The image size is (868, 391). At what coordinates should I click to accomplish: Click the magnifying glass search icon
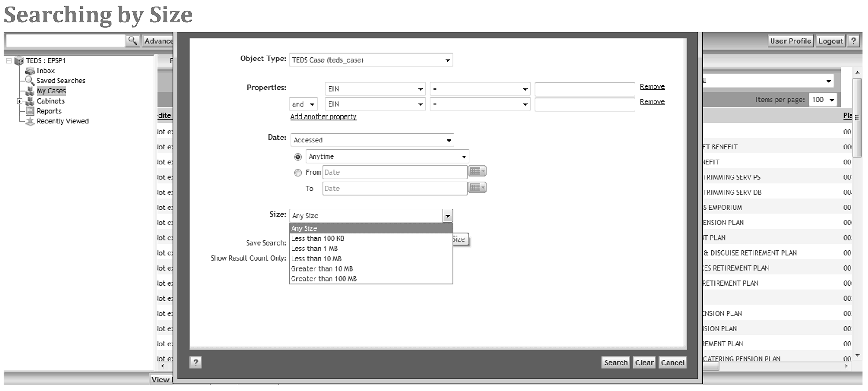coord(132,41)
